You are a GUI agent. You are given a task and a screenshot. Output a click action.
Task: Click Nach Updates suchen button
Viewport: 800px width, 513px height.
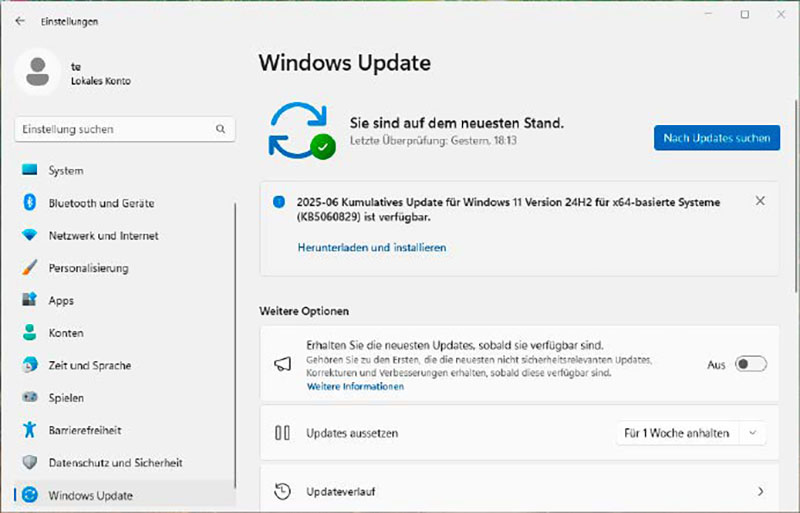[x=717, y=138]
